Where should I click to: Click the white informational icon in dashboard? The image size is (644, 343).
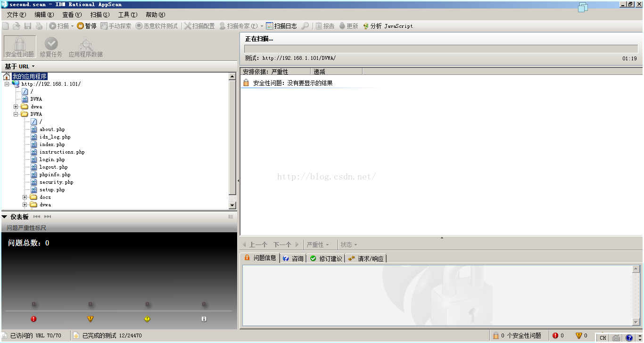(204, 319)
